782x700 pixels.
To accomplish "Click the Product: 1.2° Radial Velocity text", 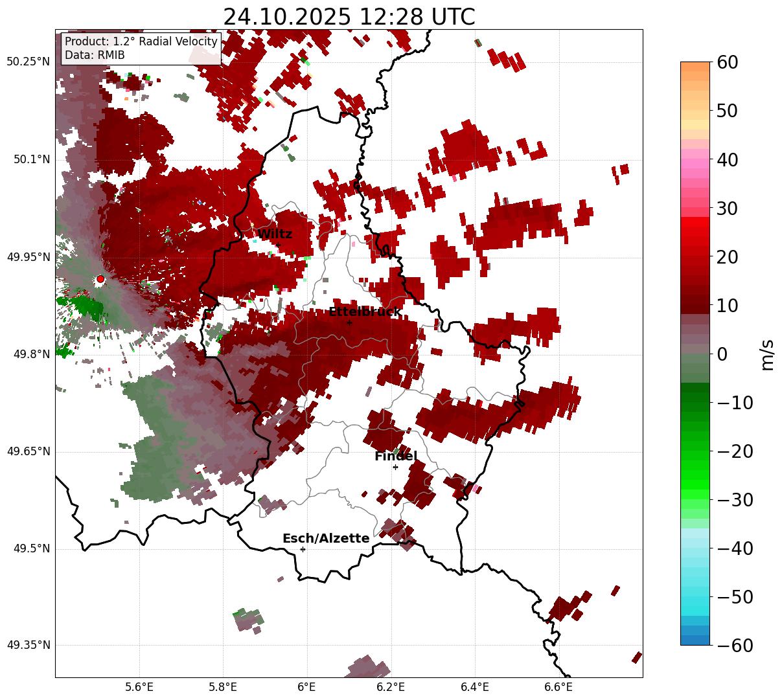I will (141, 41).
